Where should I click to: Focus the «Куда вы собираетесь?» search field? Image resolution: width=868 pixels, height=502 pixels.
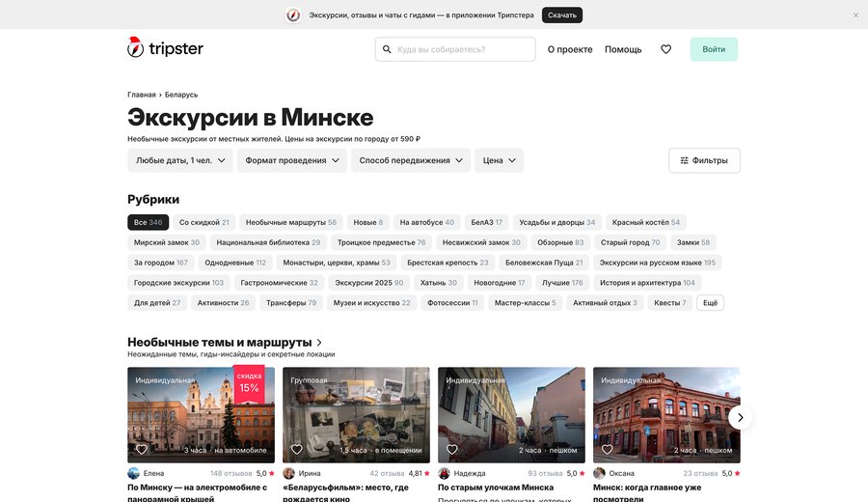tap(455, 49)
